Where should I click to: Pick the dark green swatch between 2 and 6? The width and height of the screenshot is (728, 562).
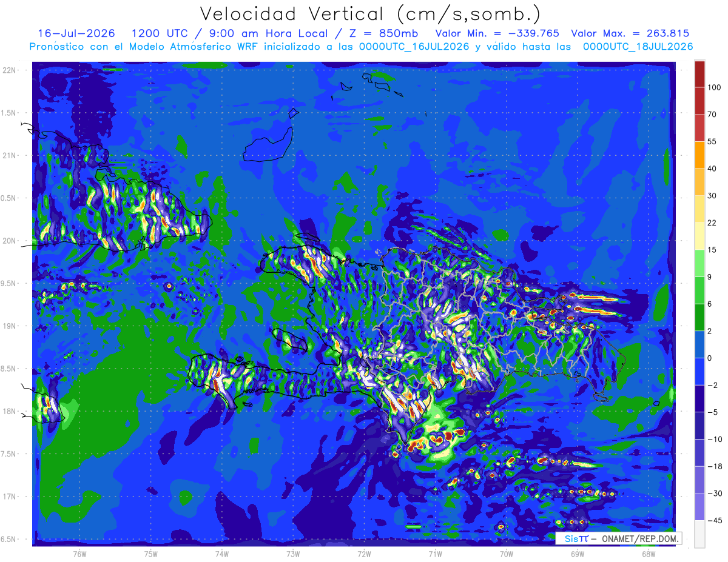pyautogui.click(x=699, y=317)
